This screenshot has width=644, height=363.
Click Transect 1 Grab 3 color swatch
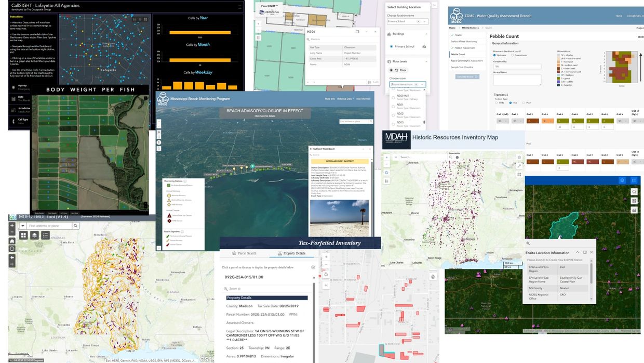click(533, 121)
